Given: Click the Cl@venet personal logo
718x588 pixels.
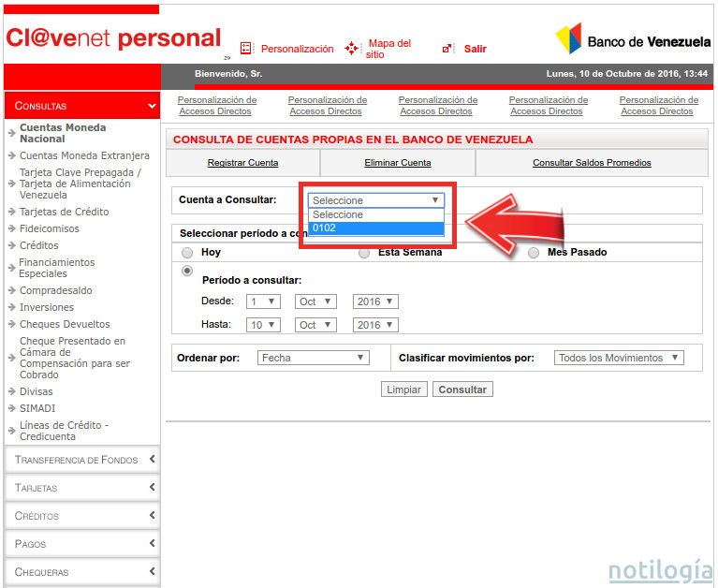Looking at the screenshot, I should tap(113, 38).
